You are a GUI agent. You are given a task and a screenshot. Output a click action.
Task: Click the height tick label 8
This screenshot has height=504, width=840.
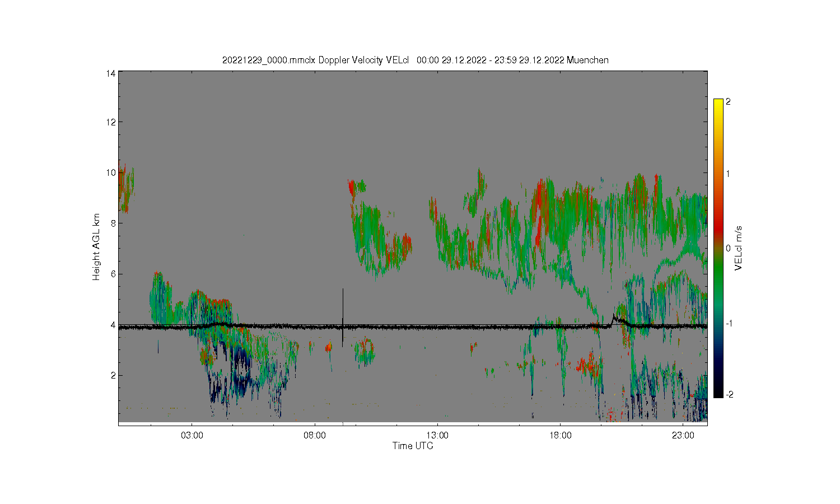point(114,223)
